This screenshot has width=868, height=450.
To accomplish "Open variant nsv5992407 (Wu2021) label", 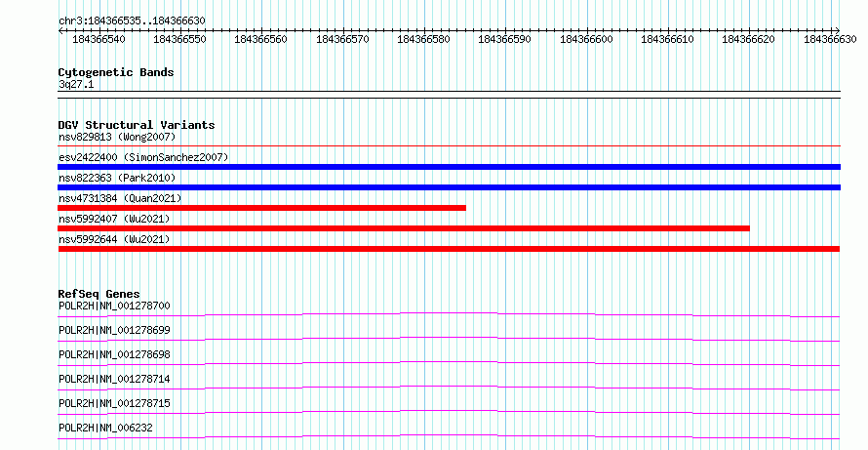I will [114, 219].
